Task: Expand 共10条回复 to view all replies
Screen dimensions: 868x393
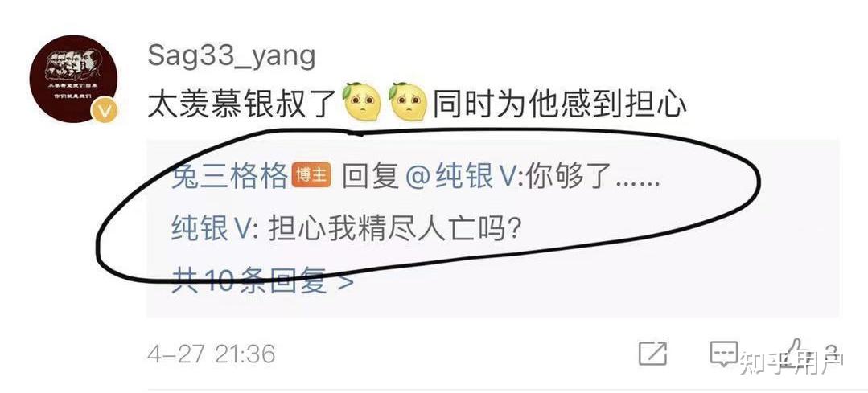Action: (x=261, y=280)
